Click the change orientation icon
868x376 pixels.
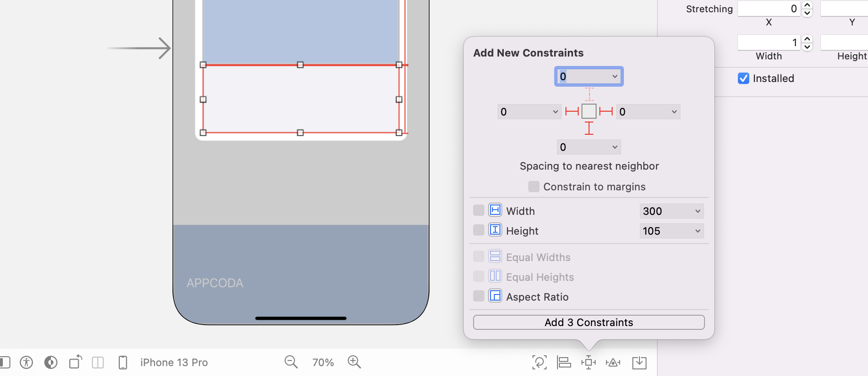(x=75, y=362)
